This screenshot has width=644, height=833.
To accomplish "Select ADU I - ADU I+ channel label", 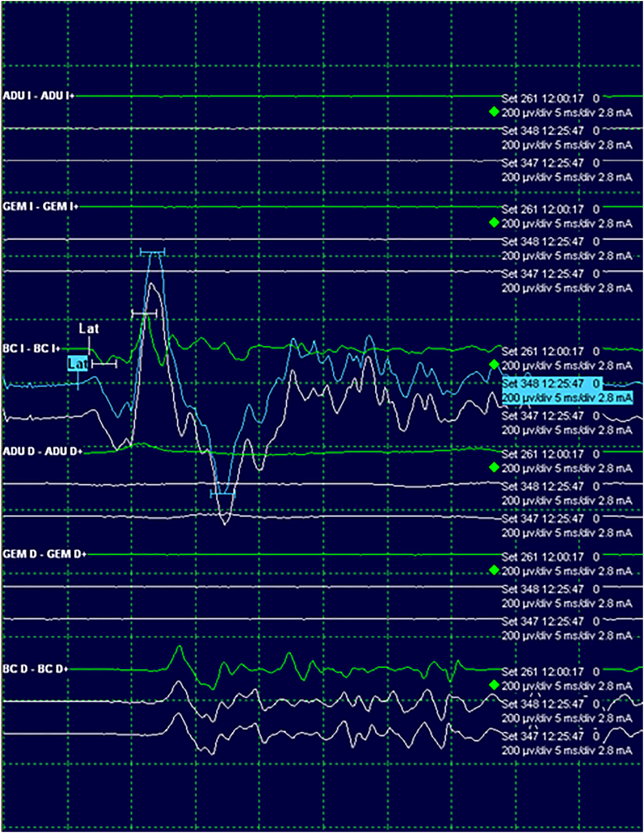I will coord(38,96).
